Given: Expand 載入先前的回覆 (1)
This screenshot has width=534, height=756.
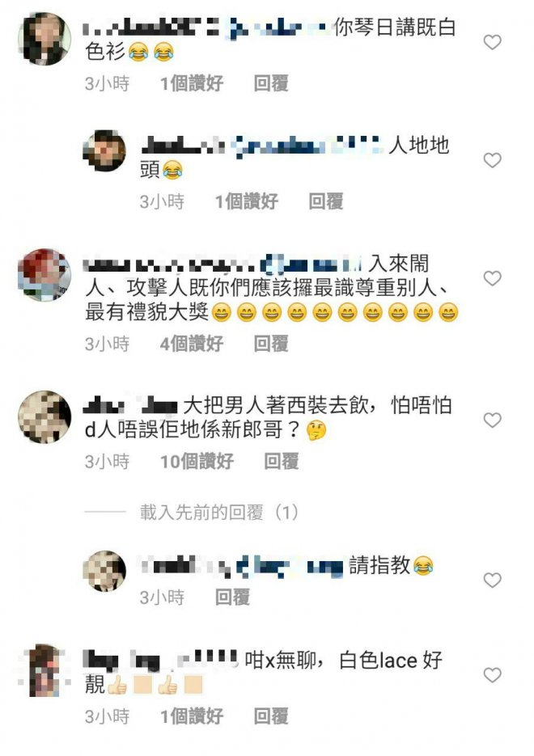Looking at the screenshot, I should click(219, 512).
